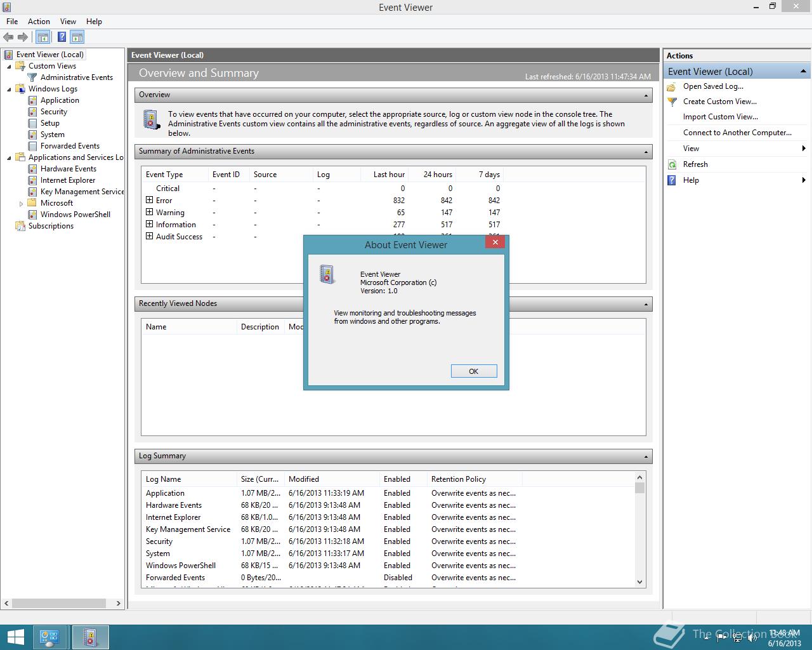
Task: Open Server Manager from the taskbar
Action: point(49,637)
